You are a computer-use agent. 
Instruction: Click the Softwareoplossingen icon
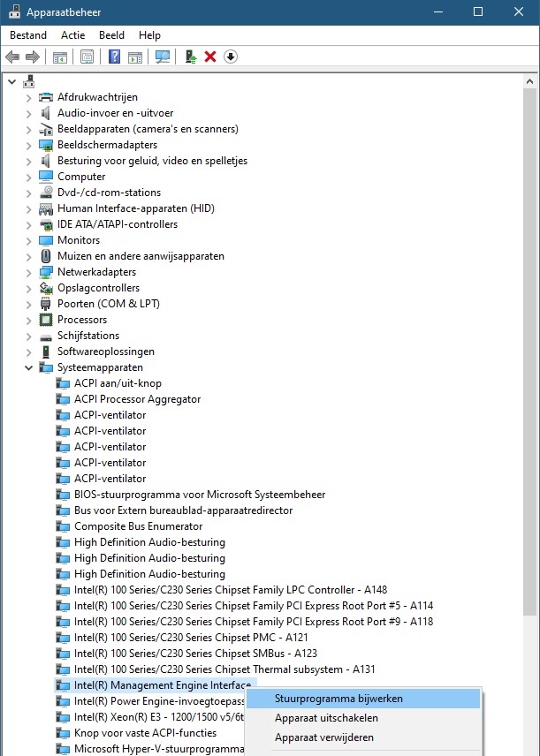(46, 352)
